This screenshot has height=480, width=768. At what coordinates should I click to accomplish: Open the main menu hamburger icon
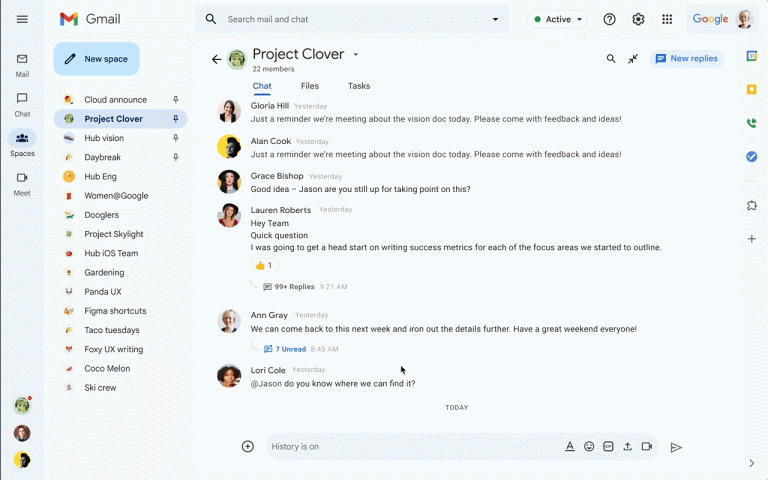coord(22,19)
